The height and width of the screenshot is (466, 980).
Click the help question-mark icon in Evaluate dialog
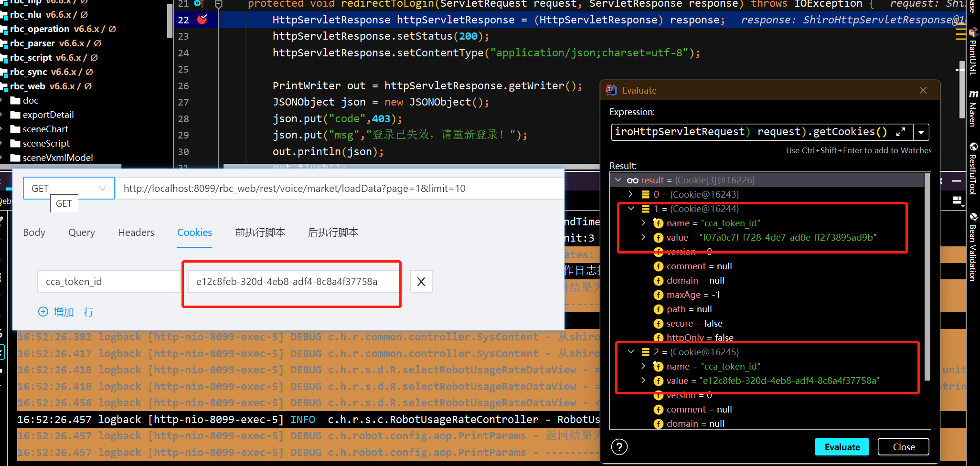619,447
